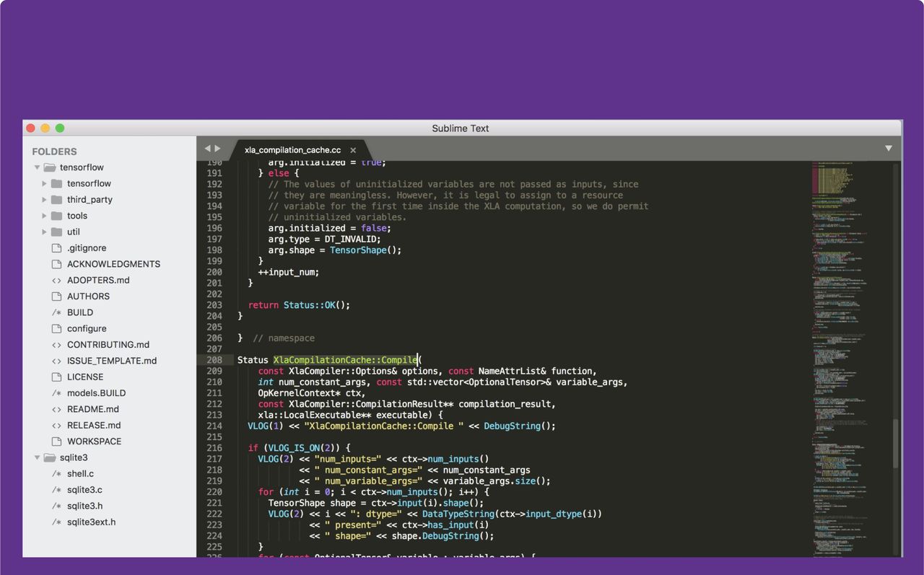Select the configure file
The height and width of the screenshot is (575, 924).
(x=87, y=328)
